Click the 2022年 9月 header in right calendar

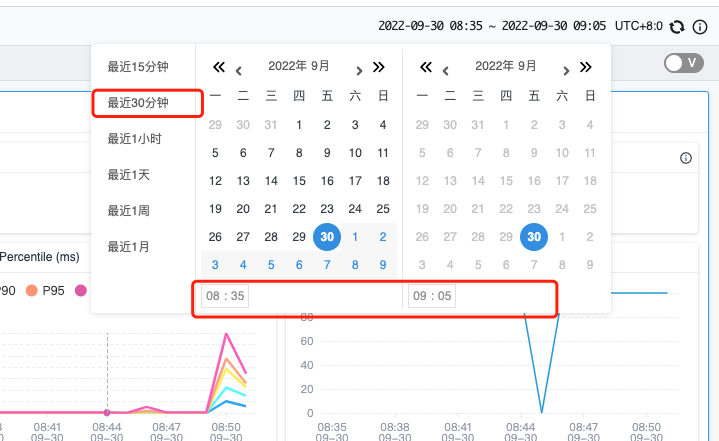[x=506, y=66]
